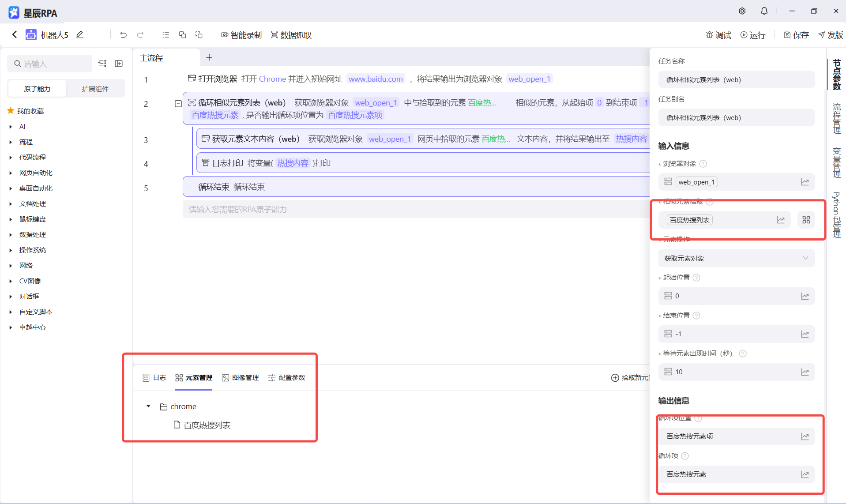This screenshot has height=504, width=846.
Task: Open the 图像管理 tab
Action: pyautogui.click(x=241, y=377)
